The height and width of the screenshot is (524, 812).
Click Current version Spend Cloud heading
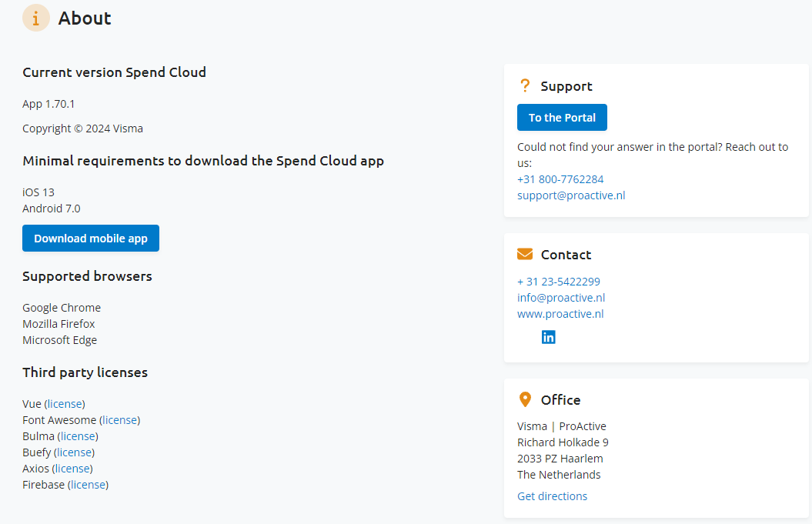pos(114,72)
